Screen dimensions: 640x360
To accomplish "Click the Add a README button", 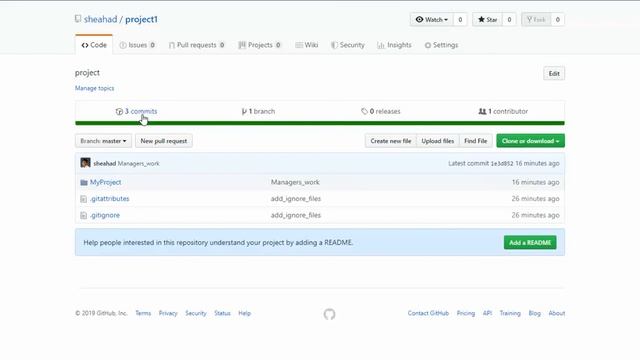I will coord(530,242).
